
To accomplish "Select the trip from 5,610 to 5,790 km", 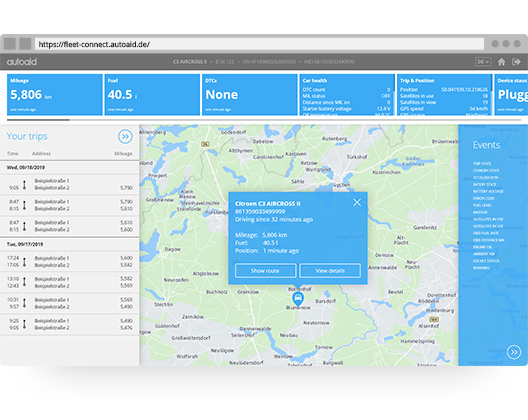I will 70,205.
